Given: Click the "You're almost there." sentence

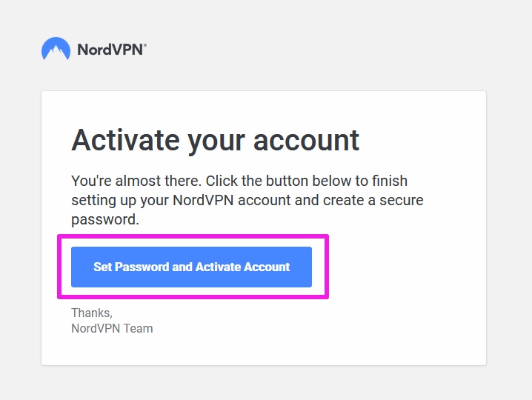Looking at the screenshot, I should coord(136,181).
